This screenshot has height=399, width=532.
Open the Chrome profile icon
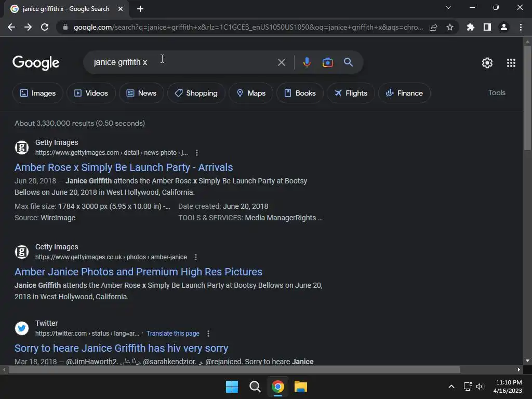point(504,27)
